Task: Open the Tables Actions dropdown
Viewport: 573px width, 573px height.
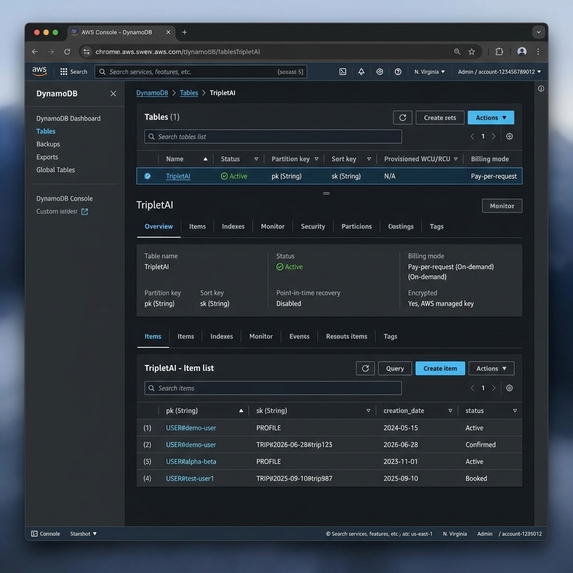Action: [491, 118]
